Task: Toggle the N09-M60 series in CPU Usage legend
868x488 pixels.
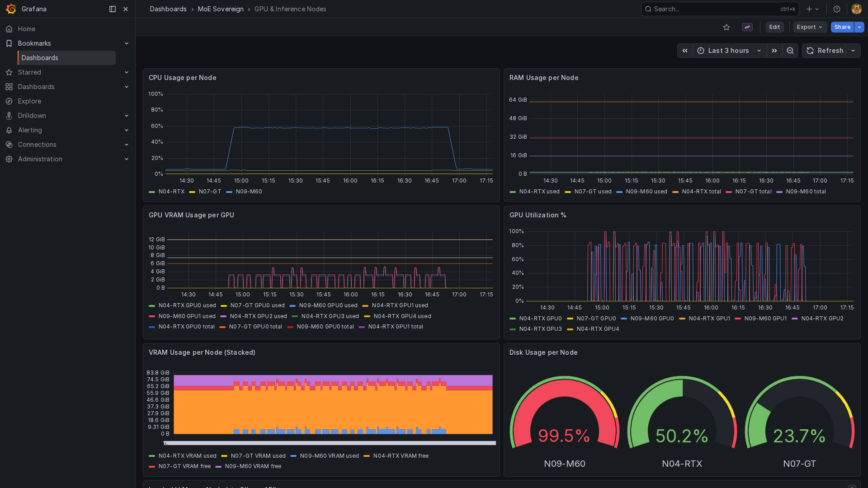Action: click(x=248, y=192)
